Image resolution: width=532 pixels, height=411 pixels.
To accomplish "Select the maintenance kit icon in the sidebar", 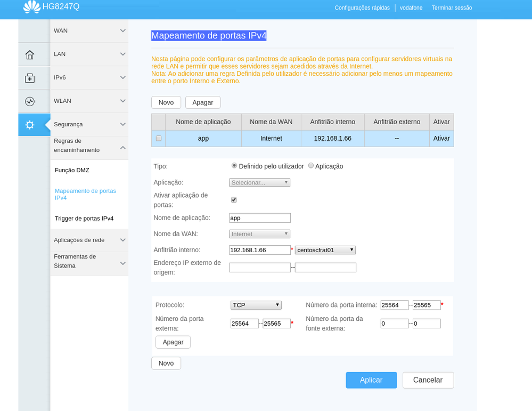I will pyautogui.click(x=34, y=78).
